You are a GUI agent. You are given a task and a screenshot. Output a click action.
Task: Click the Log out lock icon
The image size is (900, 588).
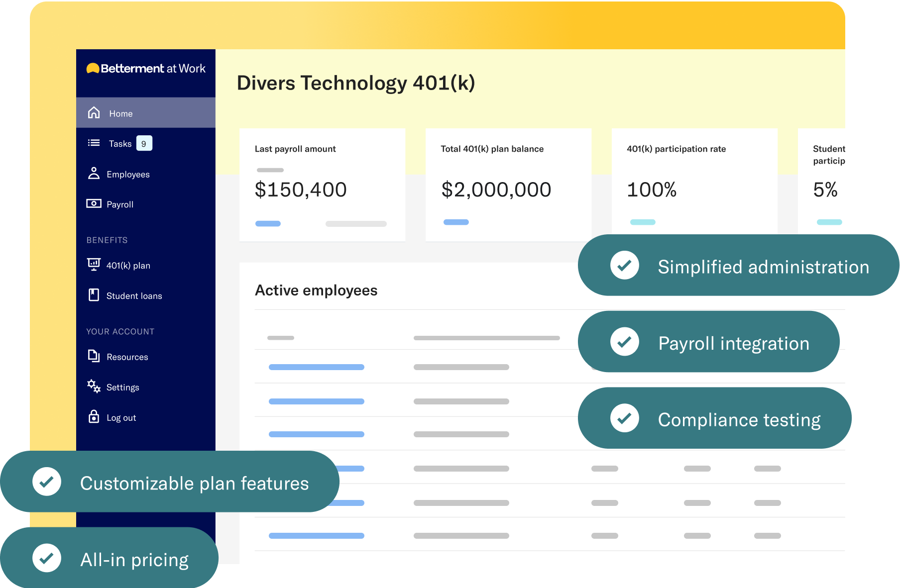94,416
